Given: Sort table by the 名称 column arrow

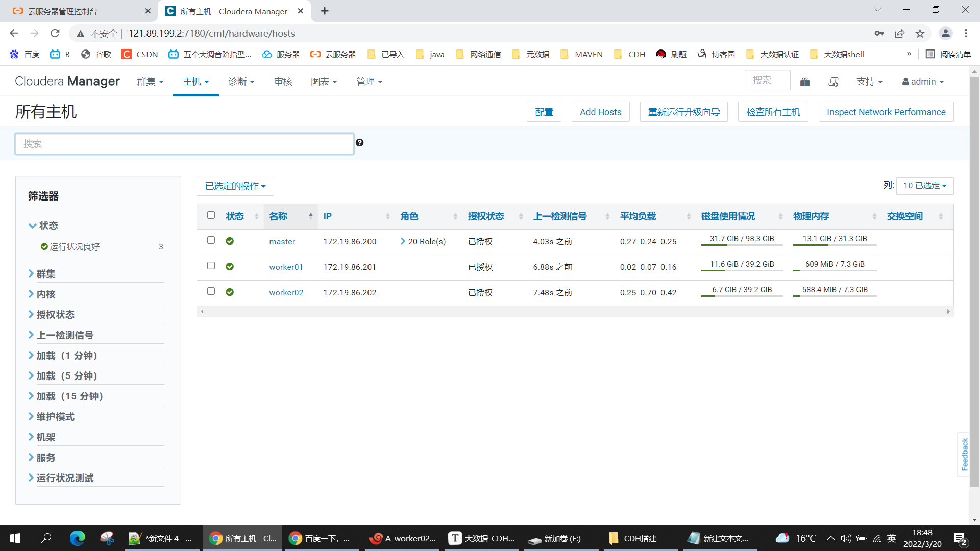Looking at the screenshot, I should pos(310,216).
